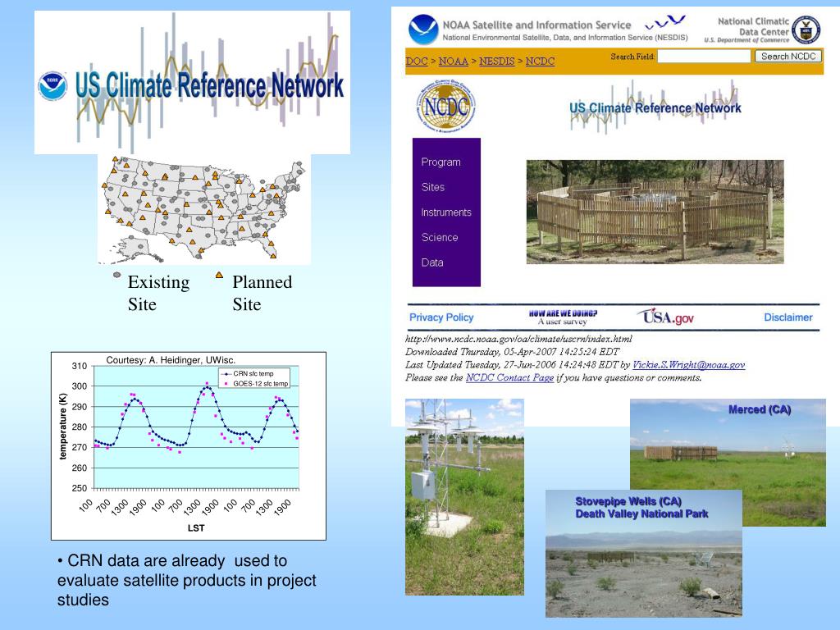This screenshot has height=630, width=840.
Task: Click the webpage URL text line
Action: tap(518, 339)
